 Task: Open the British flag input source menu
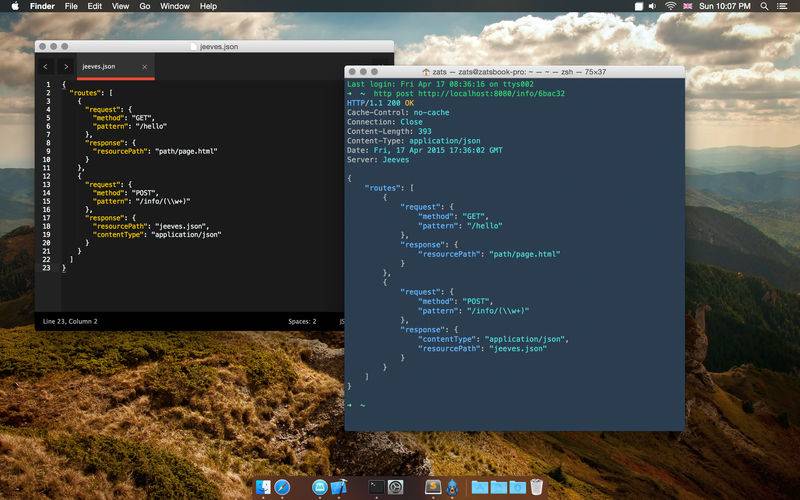point(688,6)
